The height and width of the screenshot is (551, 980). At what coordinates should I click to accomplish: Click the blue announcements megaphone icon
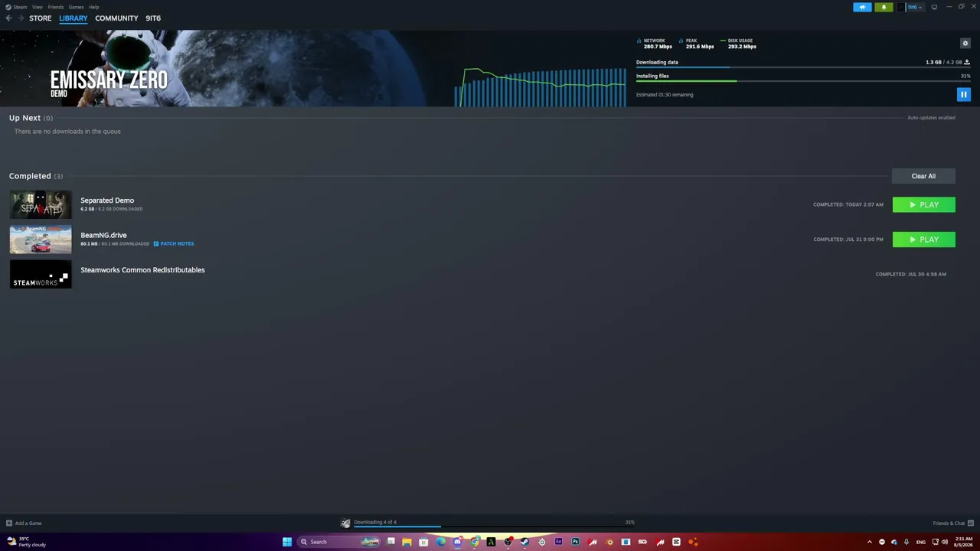pos(862,7)
